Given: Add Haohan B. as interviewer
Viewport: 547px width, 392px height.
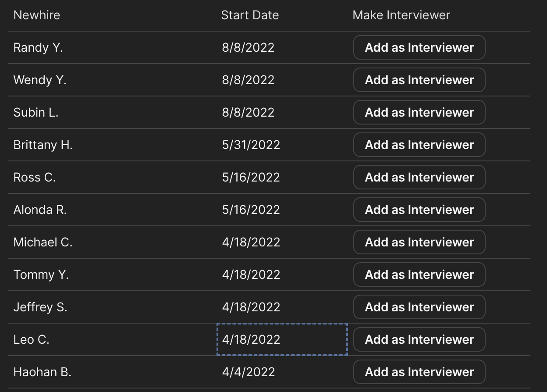Looking at the screenshot, I should [x=419, y=372].
